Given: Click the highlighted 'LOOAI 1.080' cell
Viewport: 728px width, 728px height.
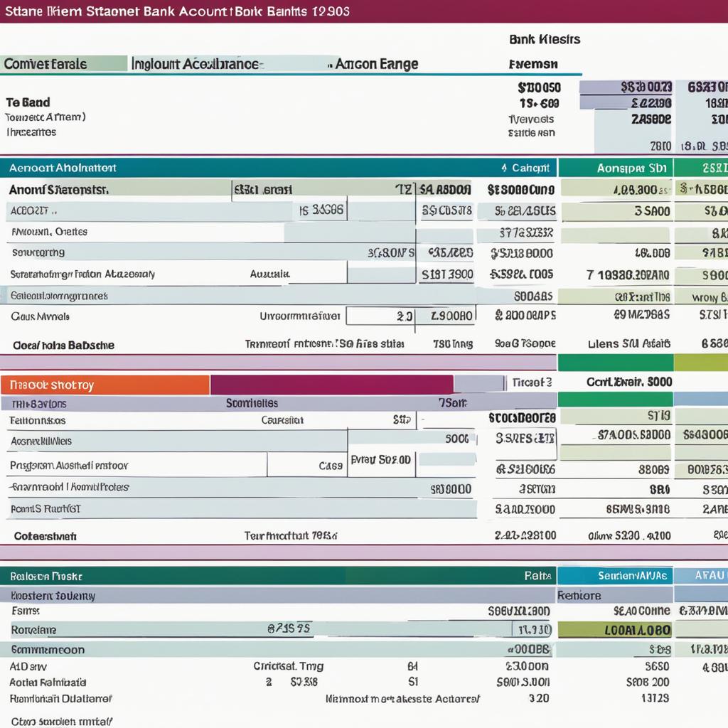Looking at the screenshot, I should tap(615, 630).
